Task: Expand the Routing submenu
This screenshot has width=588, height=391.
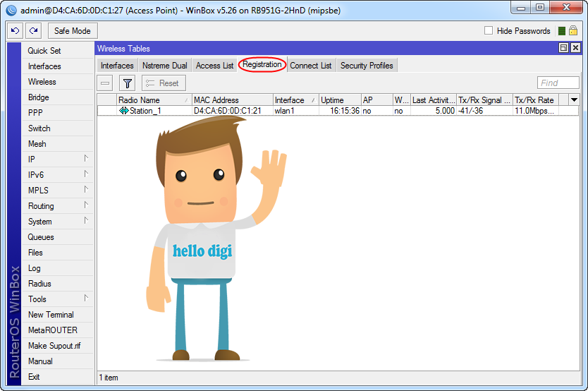Action: pyautogui.click(x=86, y=205)
